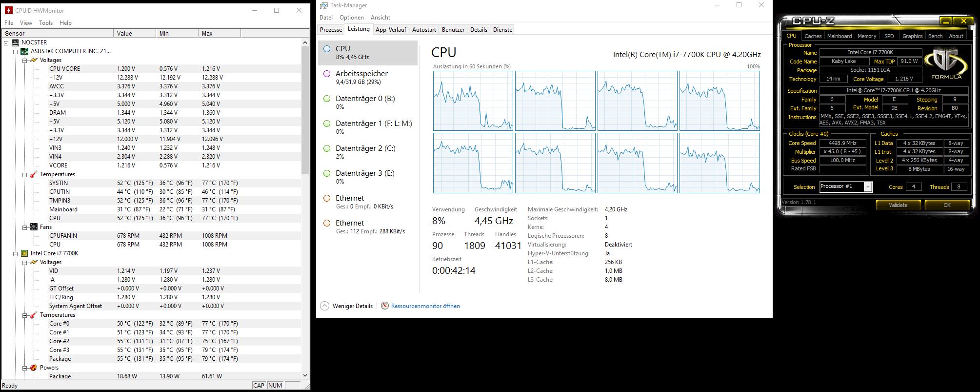The width and height of the screenshot is (980, 392).
Task: Open the CPU-Z SPD tab
Action: [x=889, y=36]
